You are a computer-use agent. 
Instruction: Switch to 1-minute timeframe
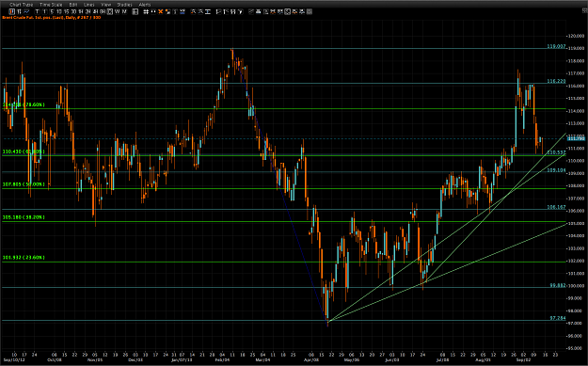coord(44,11)
